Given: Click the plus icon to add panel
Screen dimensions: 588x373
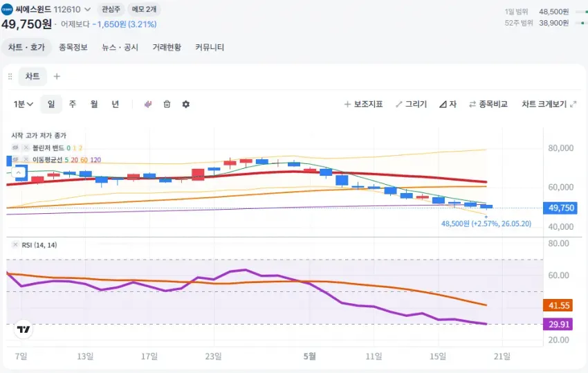Looking at the screenshot, I should [57, 77].
